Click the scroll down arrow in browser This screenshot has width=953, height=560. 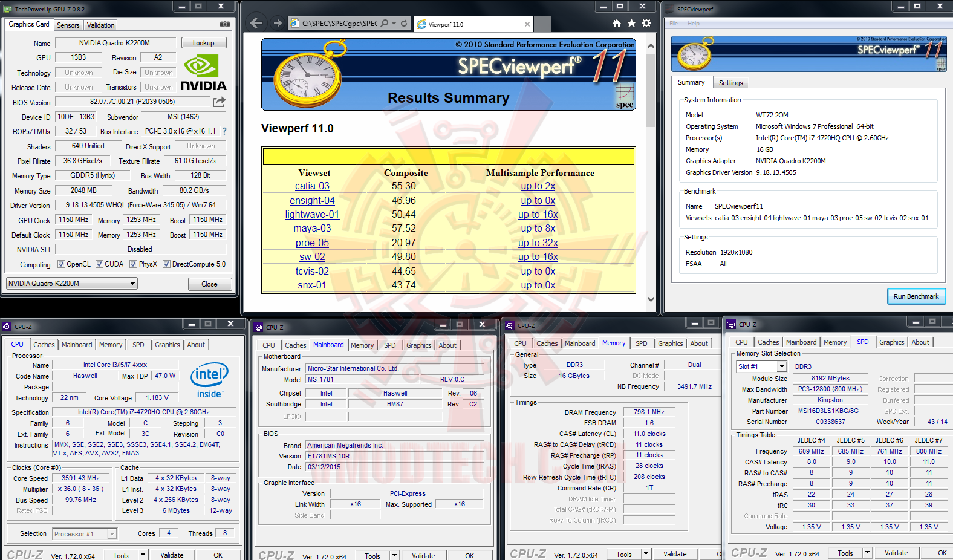pyautogui.click(x=651, y=299)
